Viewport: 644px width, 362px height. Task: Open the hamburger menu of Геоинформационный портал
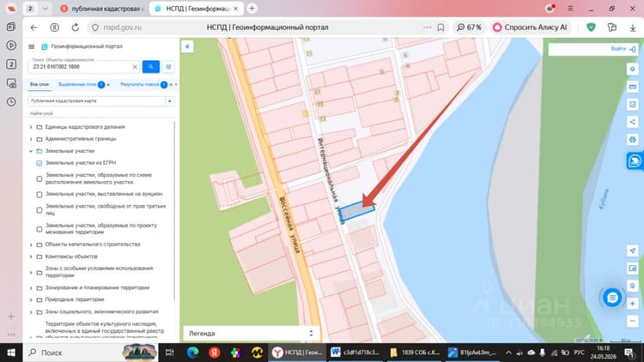32,46
